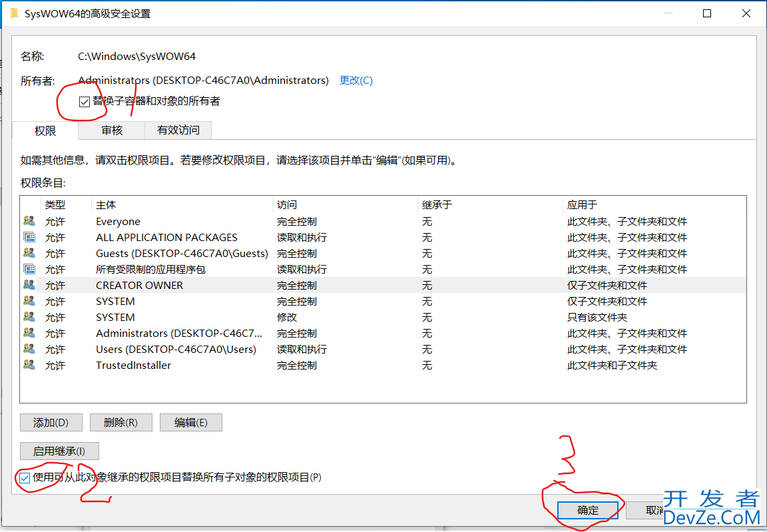Click the icon beside Users permission row
Screen dimensions: 767x532
(x=29, y=349)
